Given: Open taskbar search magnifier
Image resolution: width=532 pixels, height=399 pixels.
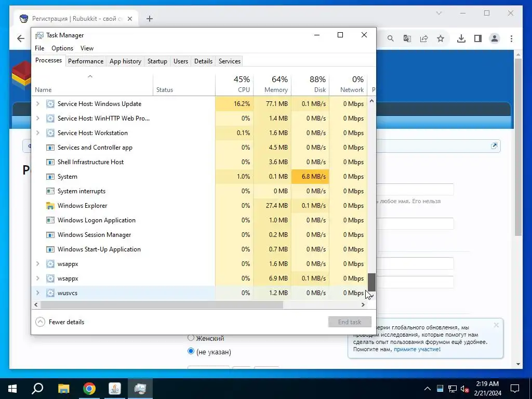Looking at the screenshot, I should click(37, 388).
